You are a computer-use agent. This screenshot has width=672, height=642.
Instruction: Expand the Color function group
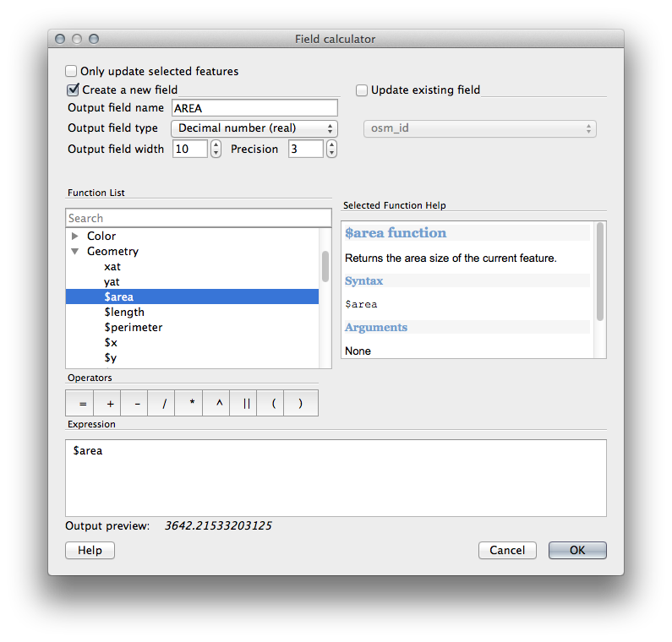click(75, 237)
